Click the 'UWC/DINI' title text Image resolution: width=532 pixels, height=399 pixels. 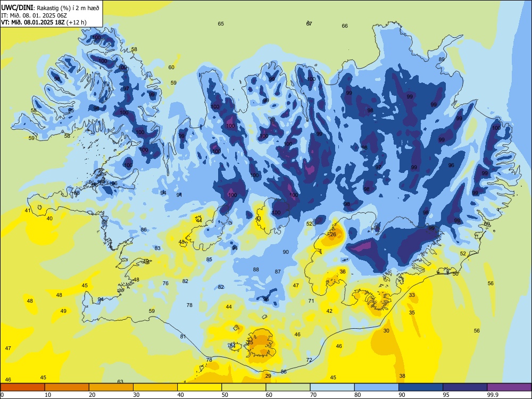[x=17, y=7]
